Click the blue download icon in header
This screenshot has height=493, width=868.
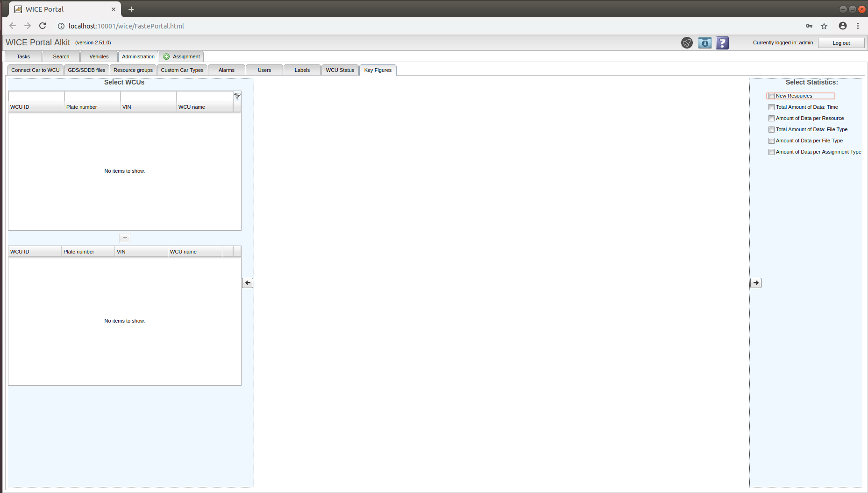(x=704, y=43)
